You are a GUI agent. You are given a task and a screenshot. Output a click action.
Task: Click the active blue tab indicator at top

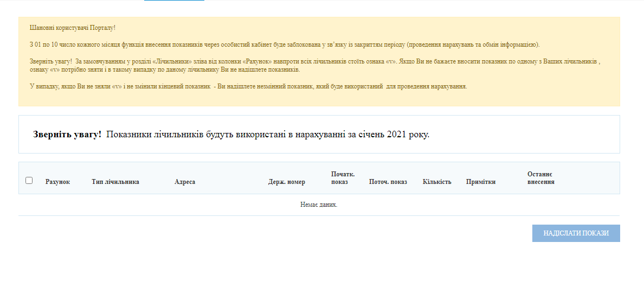pos(174,1)
